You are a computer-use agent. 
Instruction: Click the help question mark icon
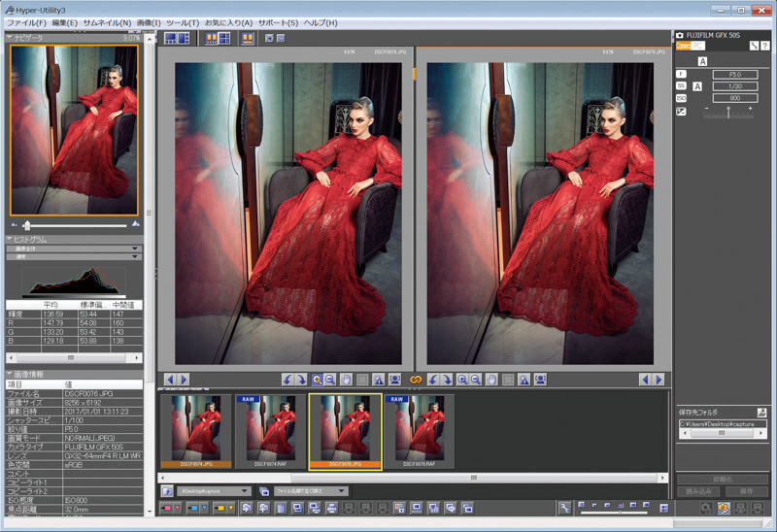[765, 46]
